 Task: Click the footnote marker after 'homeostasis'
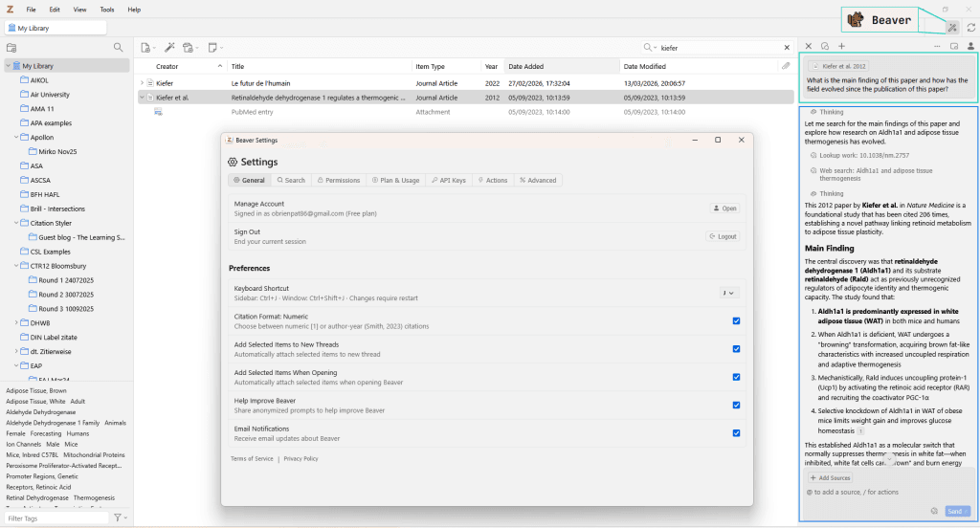(x=860, y=431)
